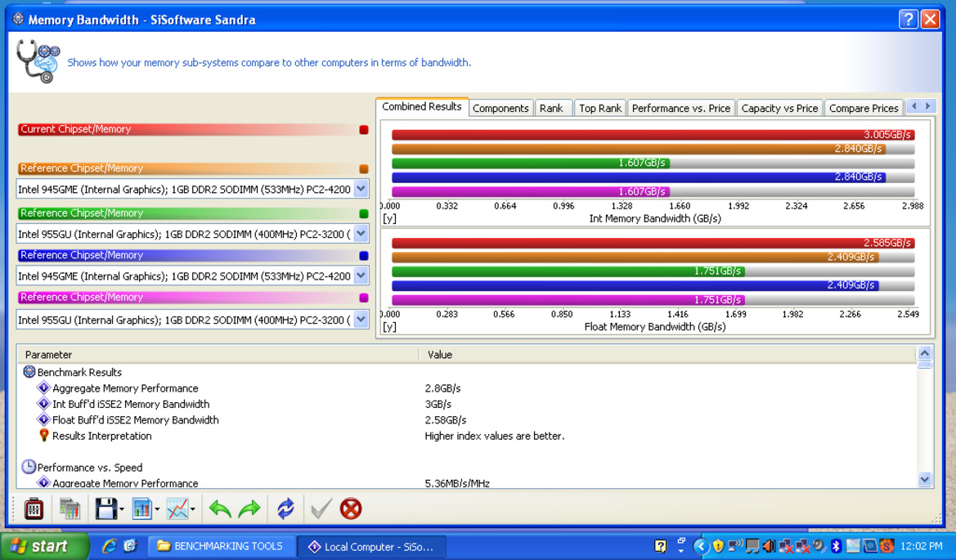The height and width of the screenshot is (560, 956).
Task: Expand the line graph options dropdown arrow
Action: 193,508
